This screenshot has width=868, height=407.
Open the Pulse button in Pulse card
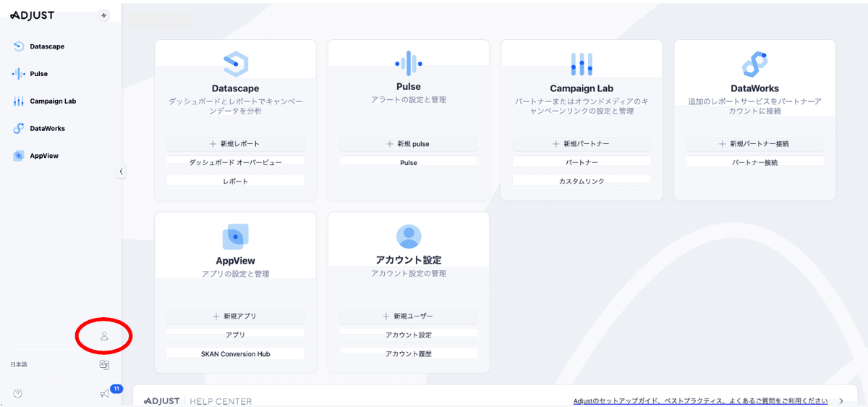coord(409,163)
